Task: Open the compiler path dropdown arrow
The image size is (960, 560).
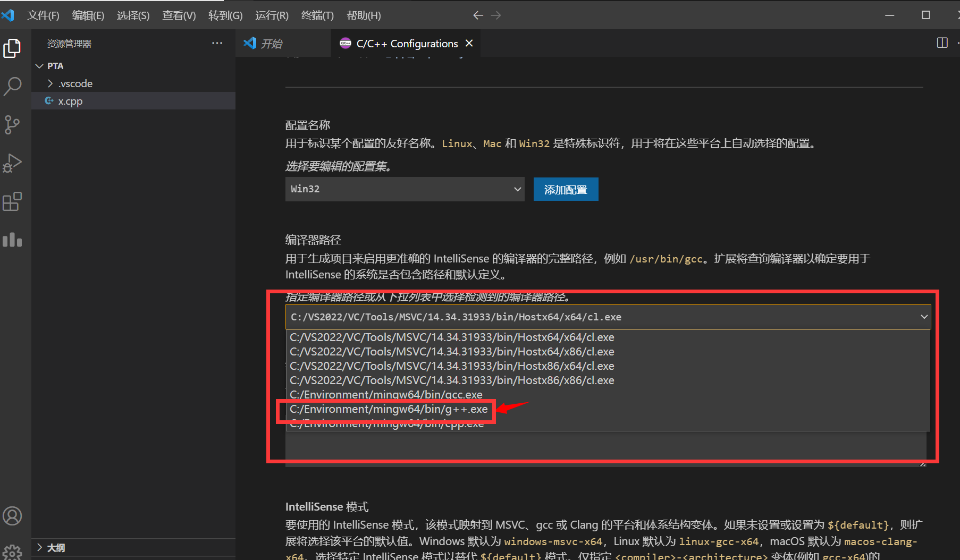Action: pyautogui.click(x=924, y=317)
